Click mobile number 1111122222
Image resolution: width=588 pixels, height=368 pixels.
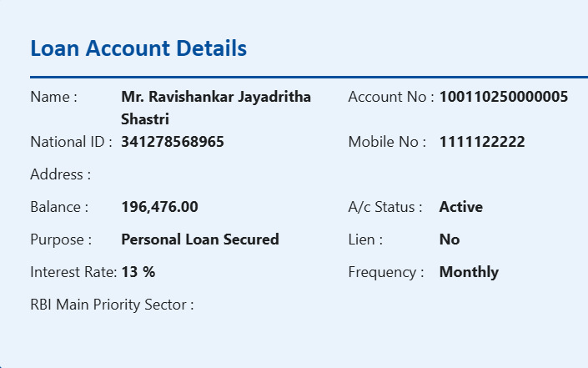(x=481, y=142)
